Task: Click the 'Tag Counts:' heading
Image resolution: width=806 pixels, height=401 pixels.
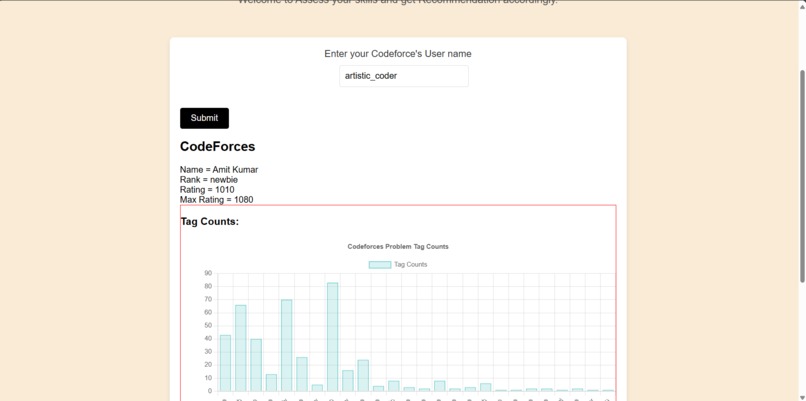Action: [x=210, y=222]
